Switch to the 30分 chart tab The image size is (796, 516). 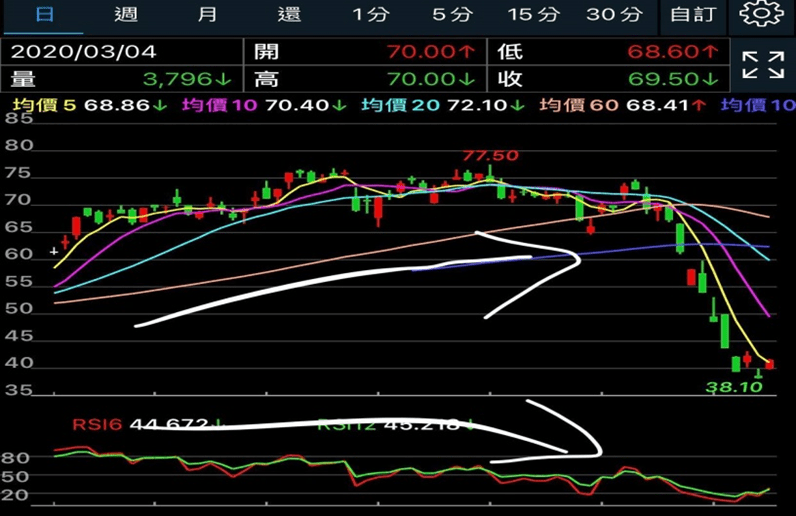[614, 14]
